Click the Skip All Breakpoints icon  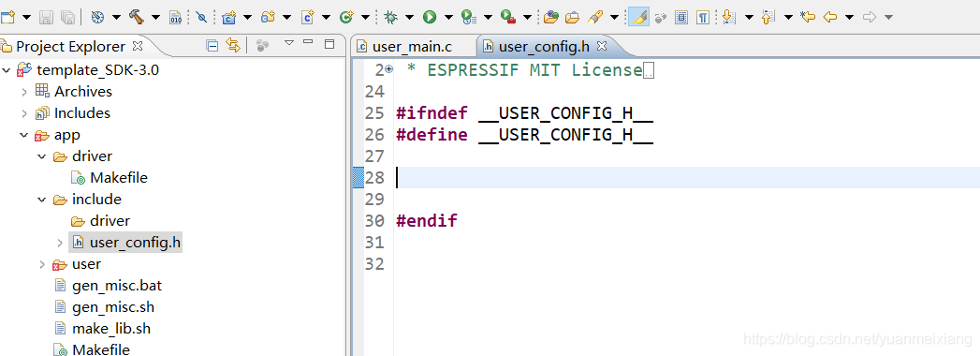201,17
